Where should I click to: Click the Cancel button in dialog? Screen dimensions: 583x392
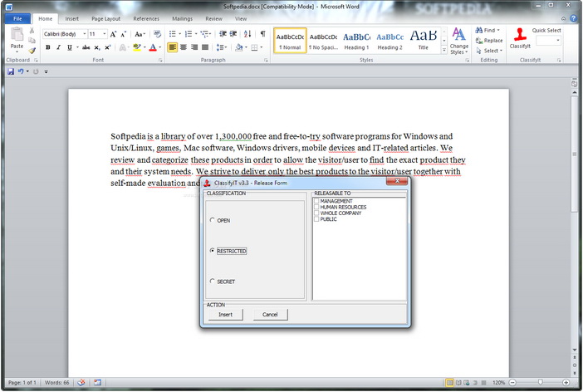coord(270,314)
